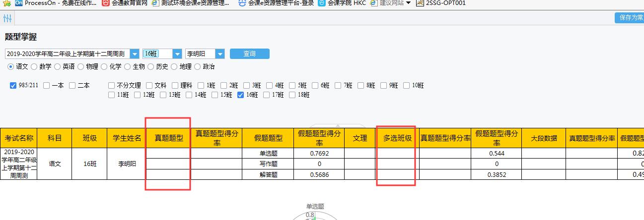The image size is (644, 220).
Task: Uncheck the 985/211 checkbox
Action: click(13, 85)
